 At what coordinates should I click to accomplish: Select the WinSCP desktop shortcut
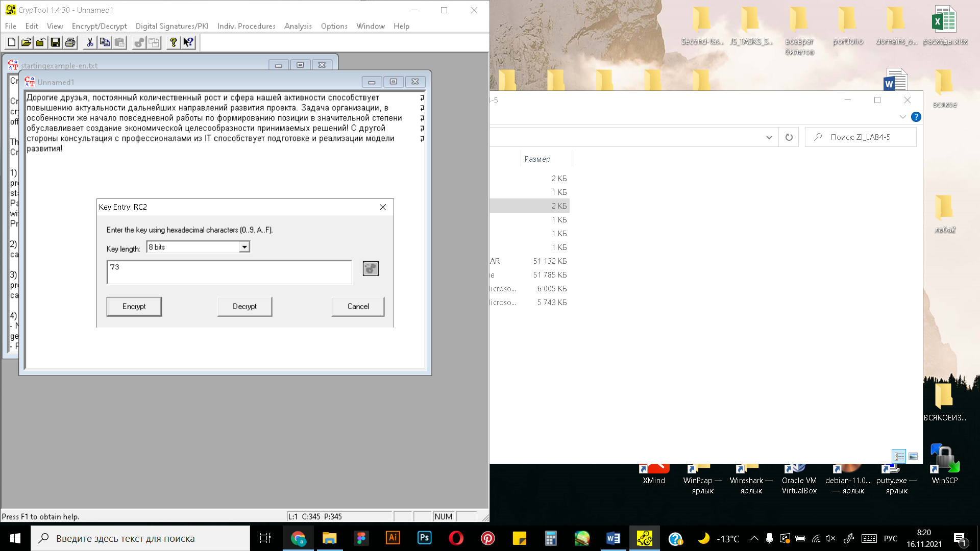pyautogui.click(x=944, y=464)
